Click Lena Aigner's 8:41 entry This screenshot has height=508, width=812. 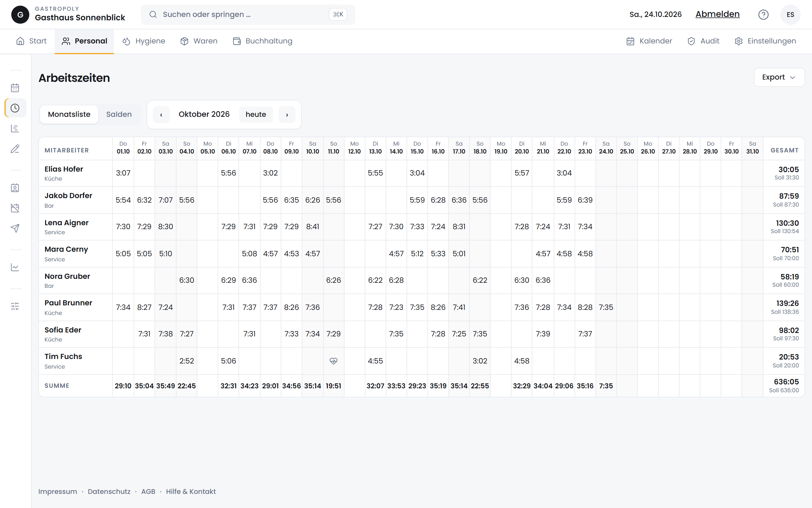312,226
